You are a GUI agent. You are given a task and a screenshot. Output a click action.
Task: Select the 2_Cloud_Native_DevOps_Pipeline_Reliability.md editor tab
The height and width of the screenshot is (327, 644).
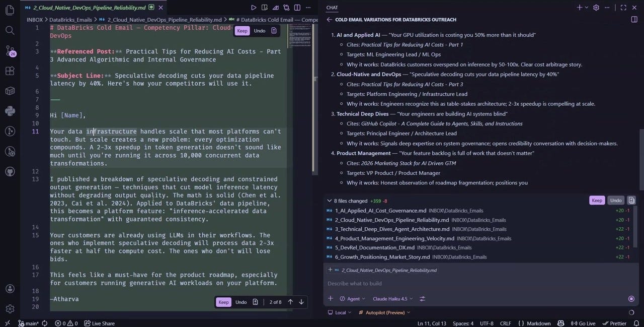pyautogui.click(x=93, y=8)
